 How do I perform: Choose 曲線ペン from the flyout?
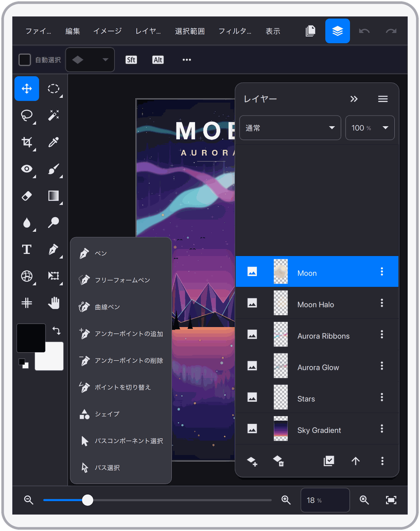coord(121,307)
